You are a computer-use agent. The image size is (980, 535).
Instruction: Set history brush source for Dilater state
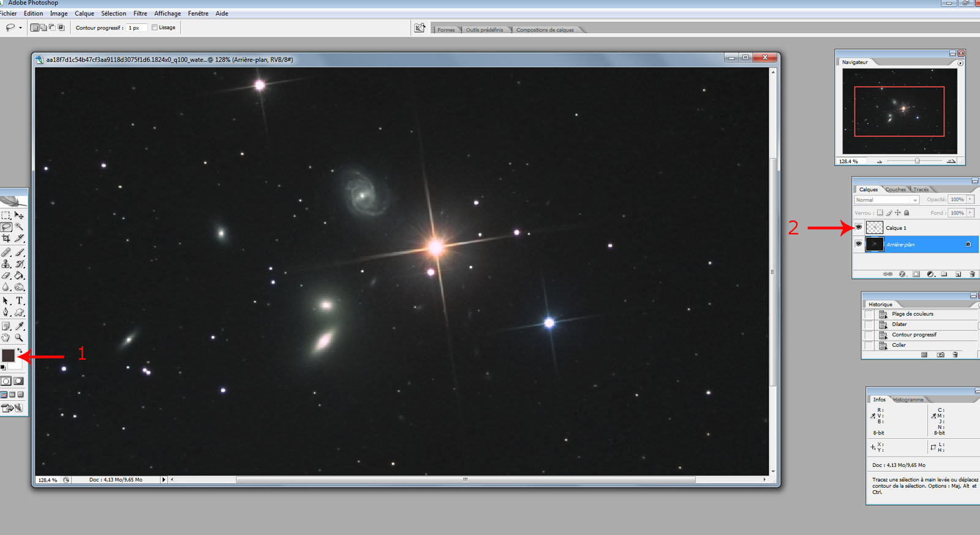(x=869, y=324)
